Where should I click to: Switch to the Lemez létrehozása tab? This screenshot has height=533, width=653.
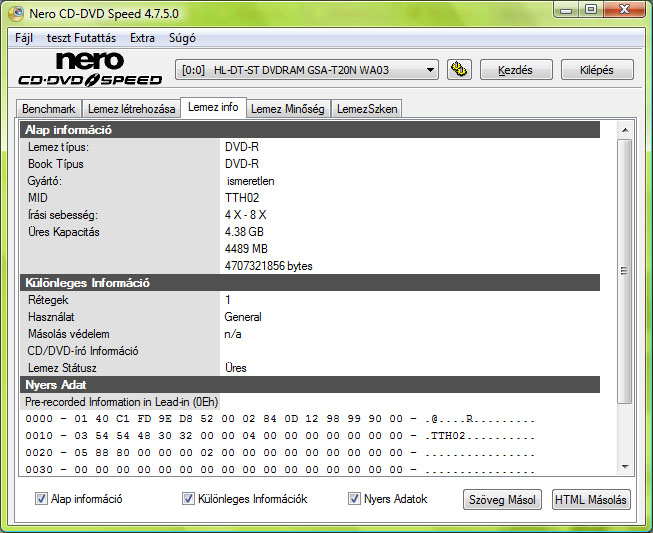point(131,109)
